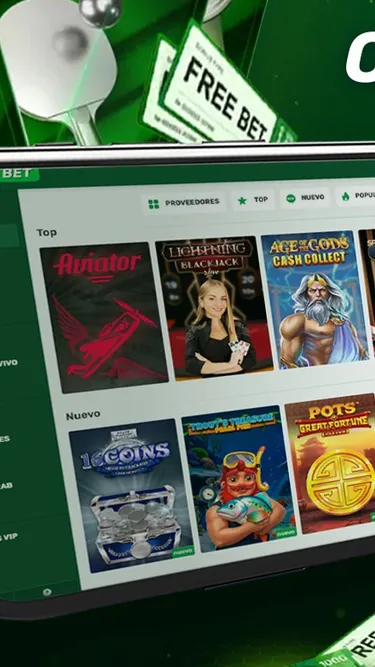375x667 pixels.
Task: Click the nuevo badge on 16 Coins
Action: (x=183, y=551)
